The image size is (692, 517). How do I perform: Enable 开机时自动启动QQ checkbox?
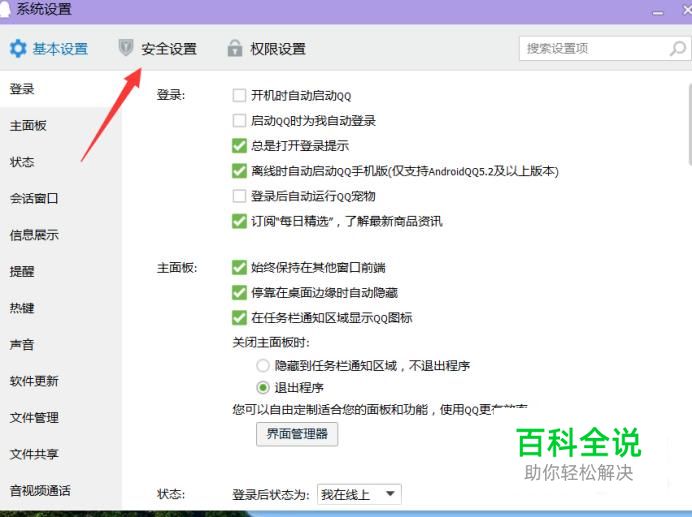click(x=239, y=95)
